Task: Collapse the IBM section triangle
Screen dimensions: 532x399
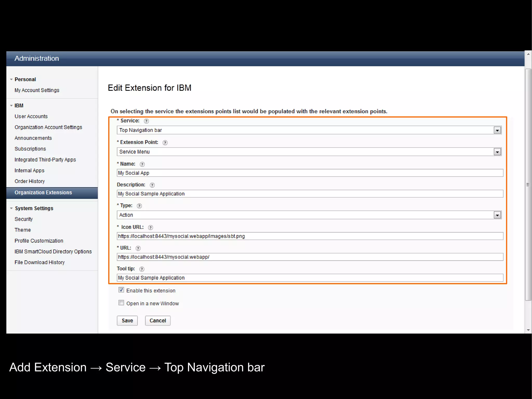Action: click(11, 106)
